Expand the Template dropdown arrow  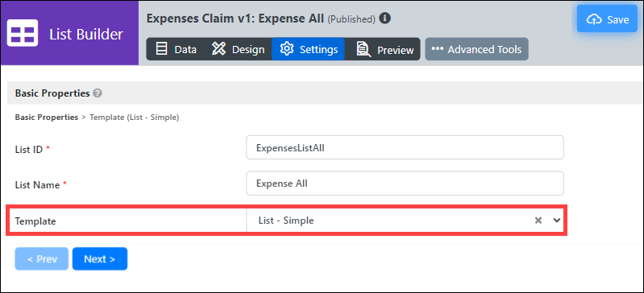point(556,221)
